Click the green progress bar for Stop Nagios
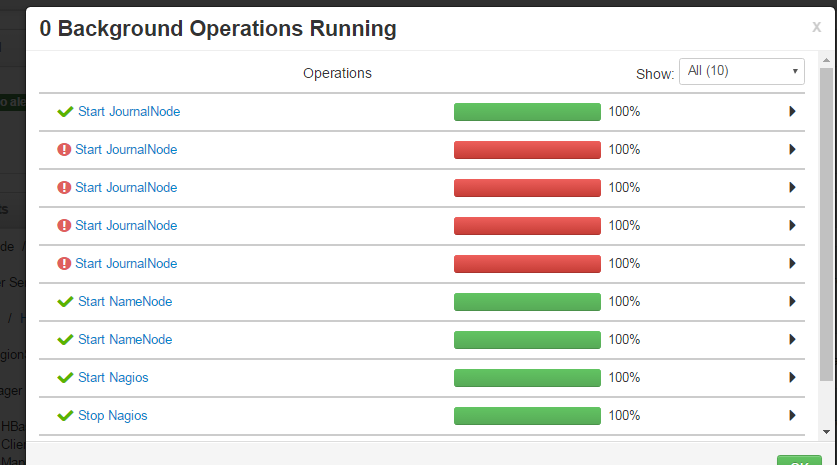 click(x=527, y=416)
